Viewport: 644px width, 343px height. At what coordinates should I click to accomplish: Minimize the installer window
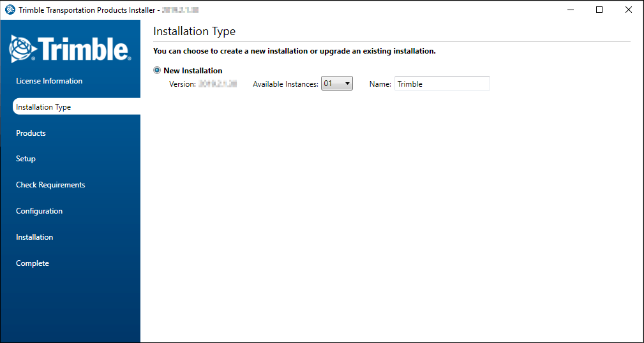tap(571, 10)
